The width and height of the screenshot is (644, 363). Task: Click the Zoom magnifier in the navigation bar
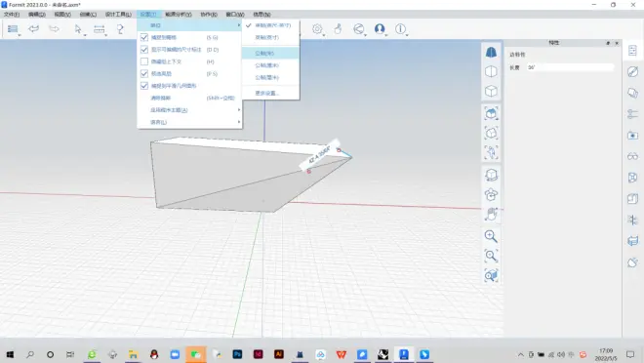(491, 236)
